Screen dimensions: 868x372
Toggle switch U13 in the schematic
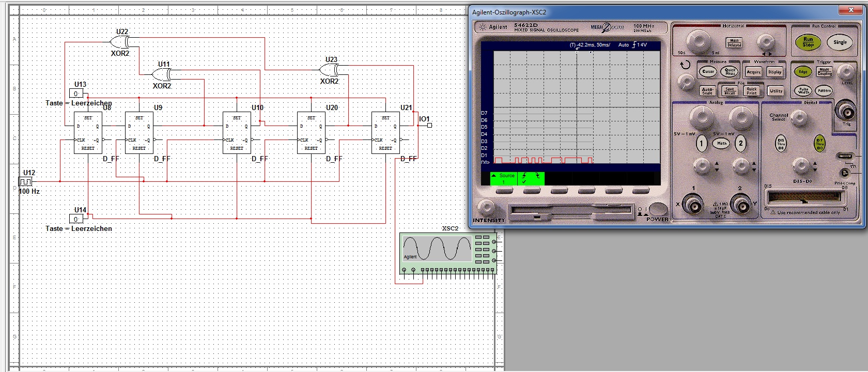tap(76, 94)
